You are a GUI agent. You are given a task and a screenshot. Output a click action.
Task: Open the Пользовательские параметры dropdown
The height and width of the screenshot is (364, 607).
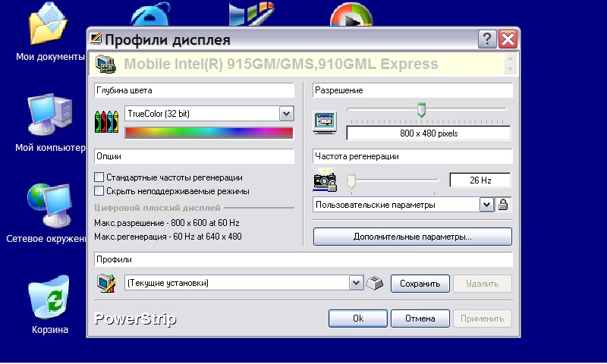coord(486,205)
